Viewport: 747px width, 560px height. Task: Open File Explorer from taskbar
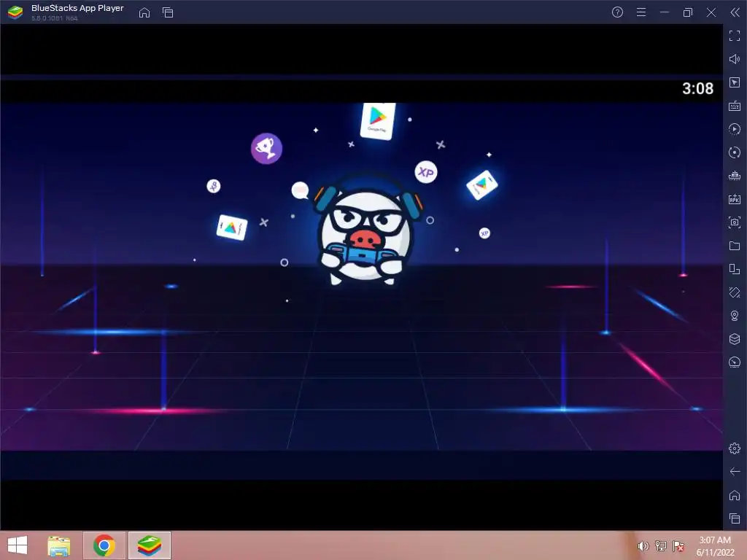tap(59, 545)
